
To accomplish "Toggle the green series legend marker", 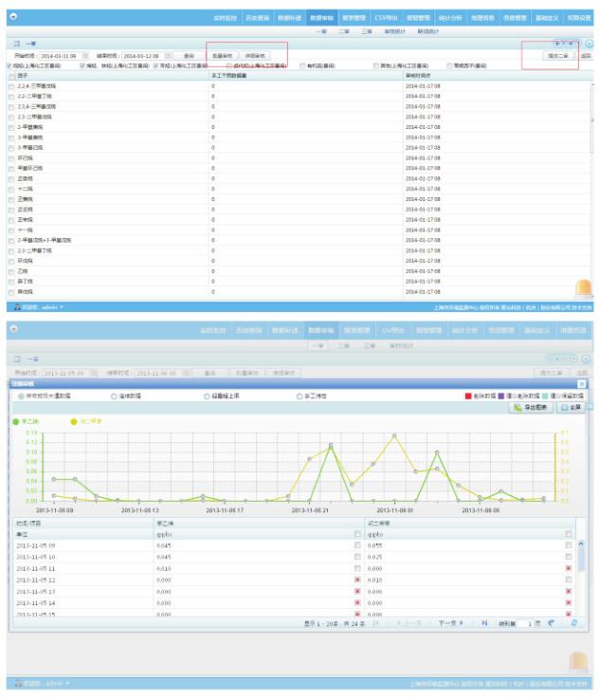I will click(x=16, y=421).
